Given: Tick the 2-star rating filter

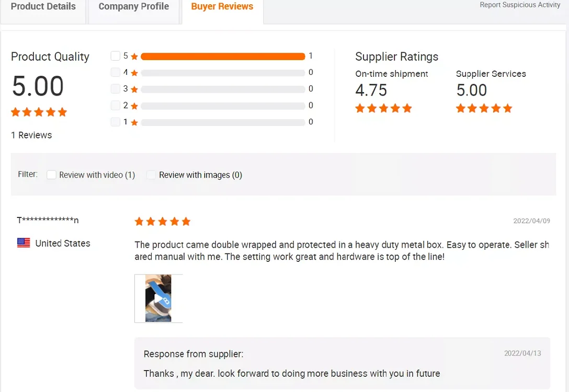Looking at the screenshot, I should 116,106.
